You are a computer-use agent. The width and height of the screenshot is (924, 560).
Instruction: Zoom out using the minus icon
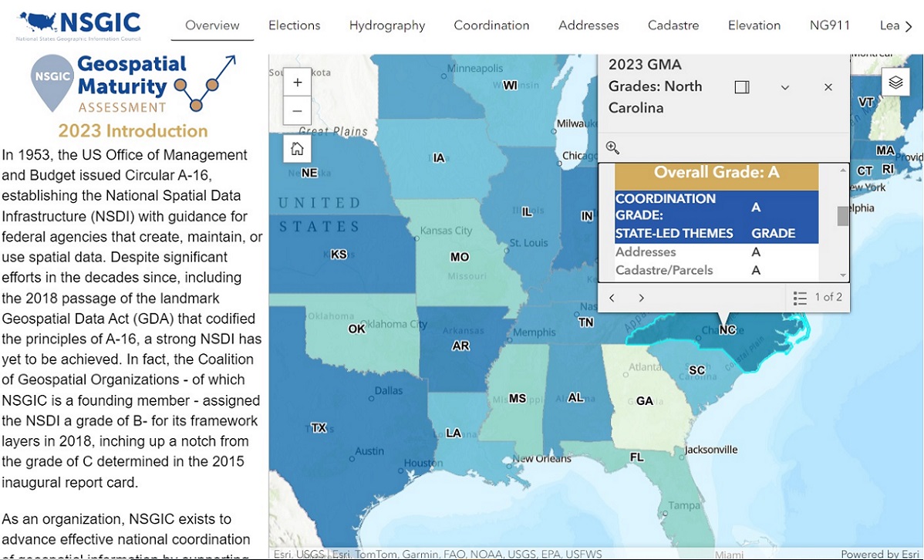(x=297, y=111)
